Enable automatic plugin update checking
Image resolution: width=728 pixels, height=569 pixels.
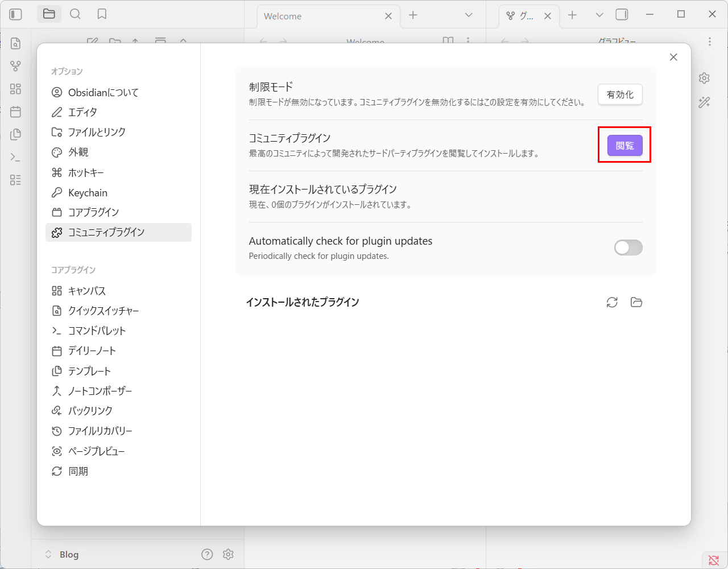coord(628,248)
